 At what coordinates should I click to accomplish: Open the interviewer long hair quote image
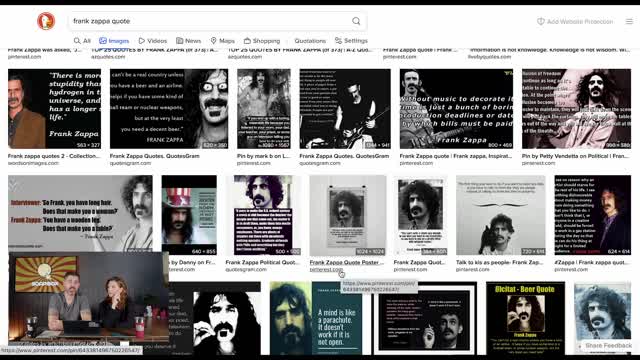click(x=80, y=213)
